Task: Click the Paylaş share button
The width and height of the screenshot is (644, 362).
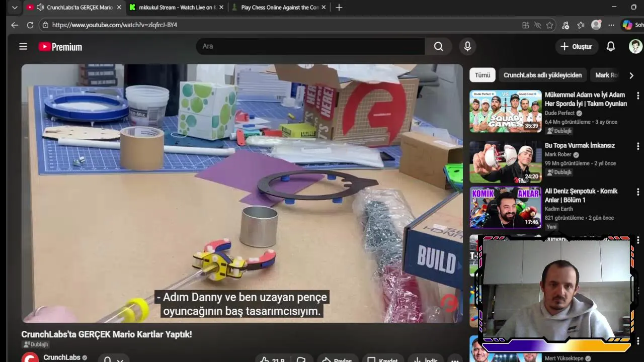Action: coord(337,360)
